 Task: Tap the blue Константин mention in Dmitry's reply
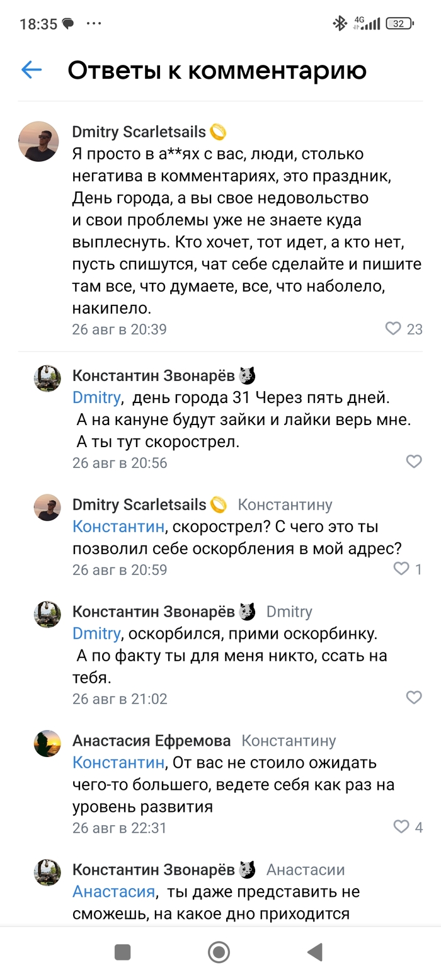[x=118, y=526]
